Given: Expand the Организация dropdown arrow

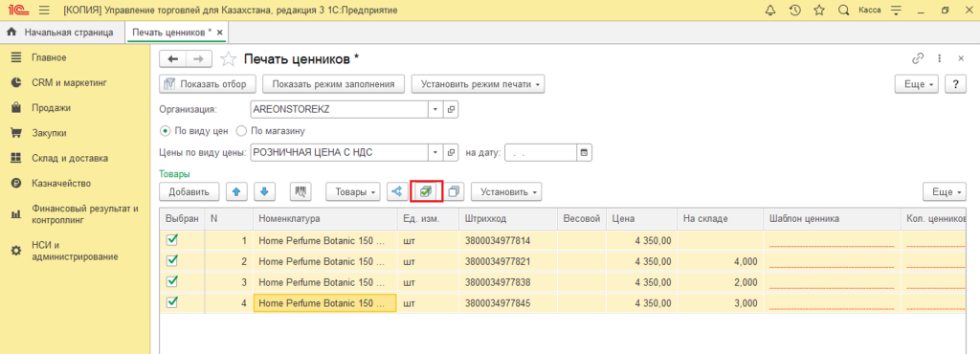Looking at the screenshot, I should (x=435, y=109).
